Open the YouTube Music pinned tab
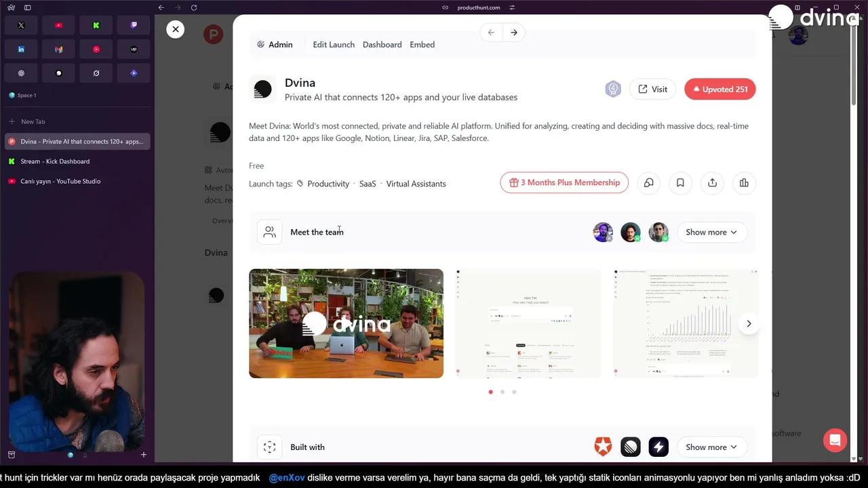This screenshot has height=488, width=868. 96,49
